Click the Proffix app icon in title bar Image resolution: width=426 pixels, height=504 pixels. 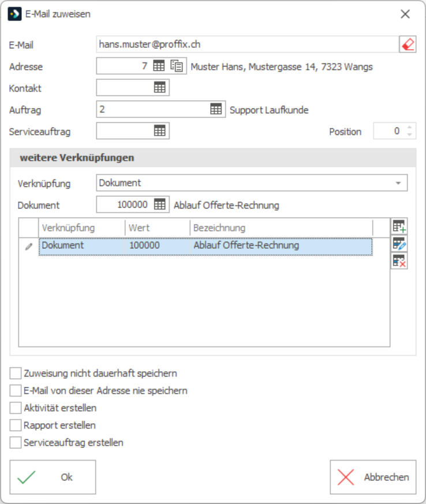(x=15, y=14)
